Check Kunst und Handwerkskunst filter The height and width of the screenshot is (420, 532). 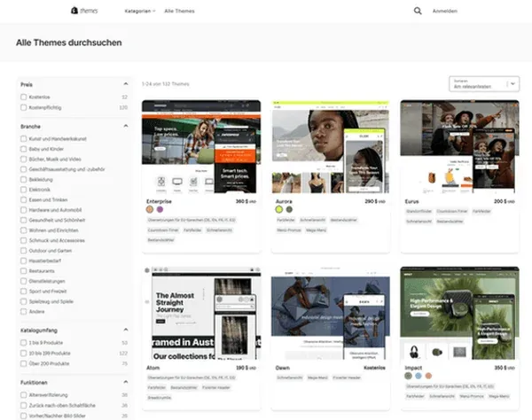point(23,138)
